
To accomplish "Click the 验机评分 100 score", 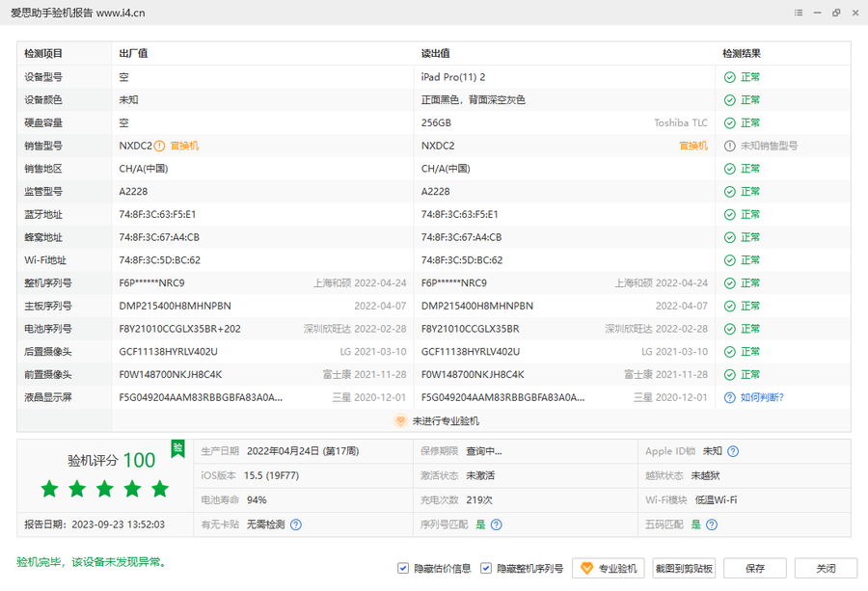I will (111, 461).
